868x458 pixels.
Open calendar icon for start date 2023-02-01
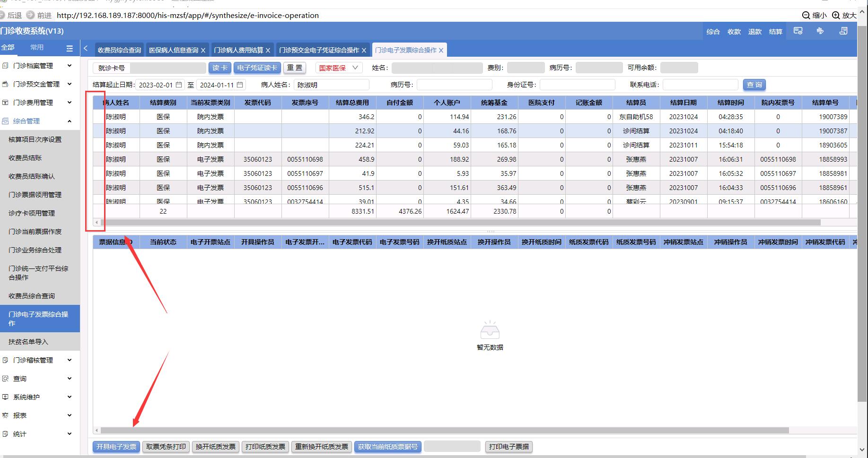(179, 85)
